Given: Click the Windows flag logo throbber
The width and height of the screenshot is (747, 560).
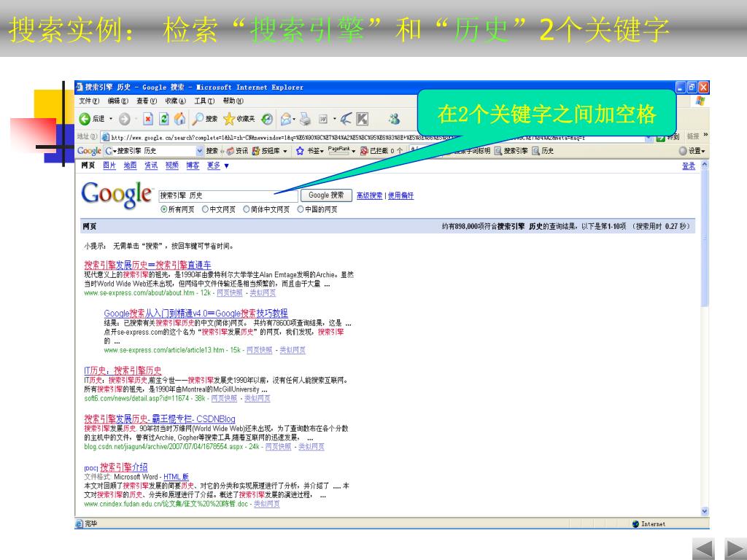Looking at the screenshot, I should pos(700,101).
